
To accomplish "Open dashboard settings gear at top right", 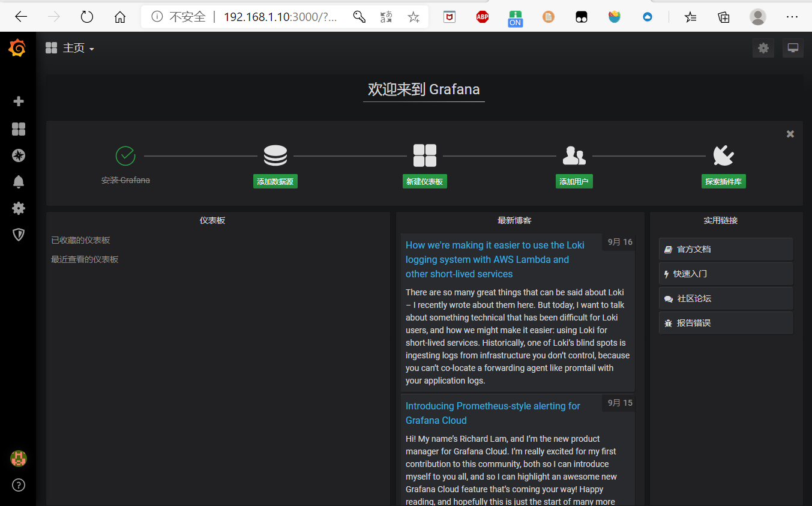I will tap(763, 48).
